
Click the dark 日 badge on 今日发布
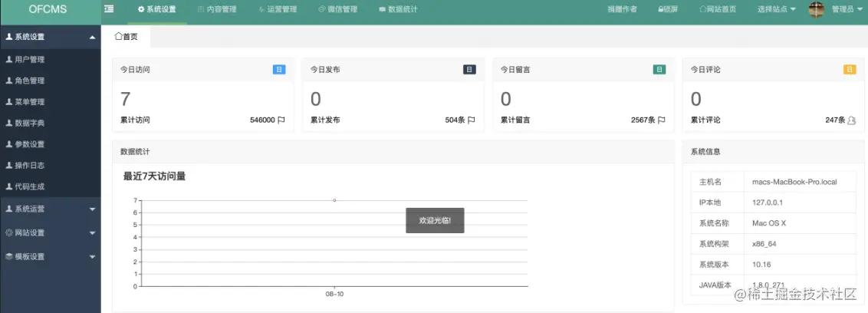[469, 70]
